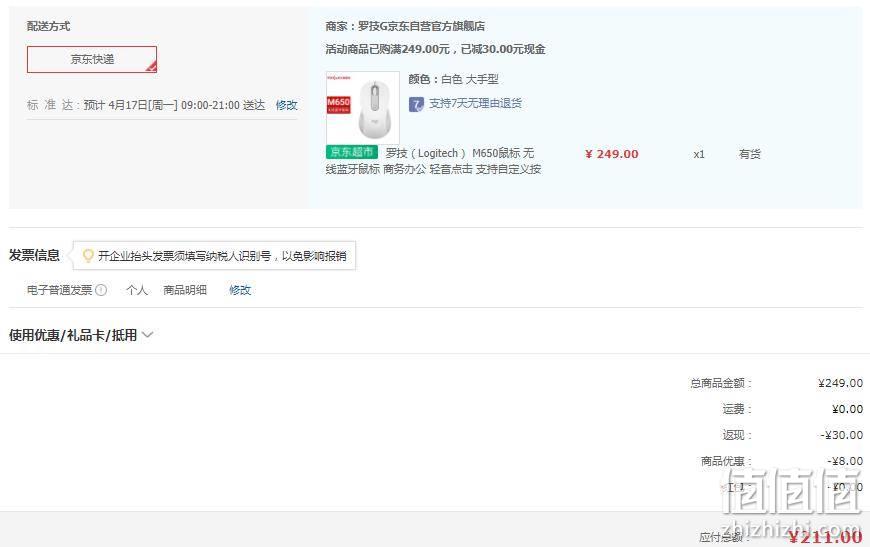The height and width of the screenshot is (547, 870).
Task: Click the 运费 ¥0.00 value
Action: point(847,409)
